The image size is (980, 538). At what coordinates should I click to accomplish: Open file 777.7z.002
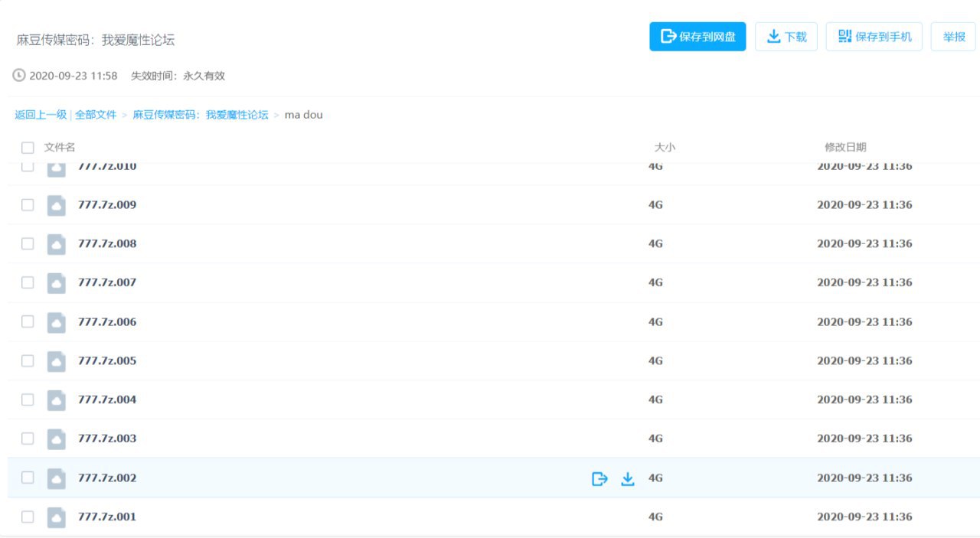click(x=107, y=478)
